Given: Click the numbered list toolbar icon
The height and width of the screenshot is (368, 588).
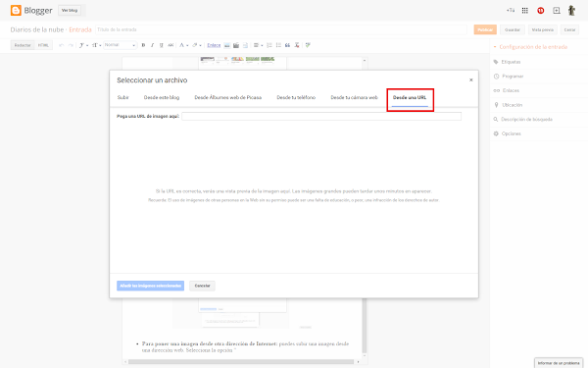Looking at the screenshot, I should (269, 45).
